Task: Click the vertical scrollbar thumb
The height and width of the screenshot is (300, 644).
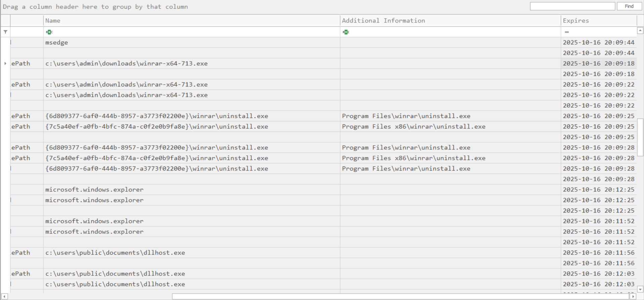Action: click(x=640, y=137)
